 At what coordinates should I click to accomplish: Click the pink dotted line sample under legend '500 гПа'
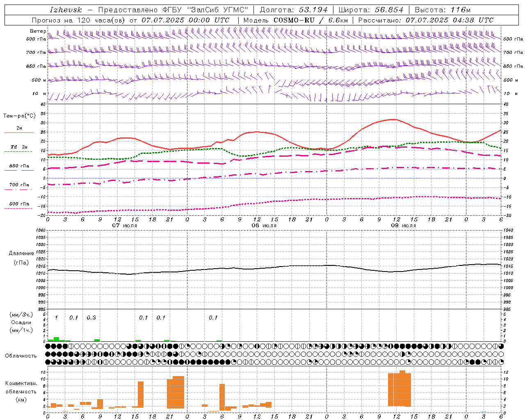point(18,208)
